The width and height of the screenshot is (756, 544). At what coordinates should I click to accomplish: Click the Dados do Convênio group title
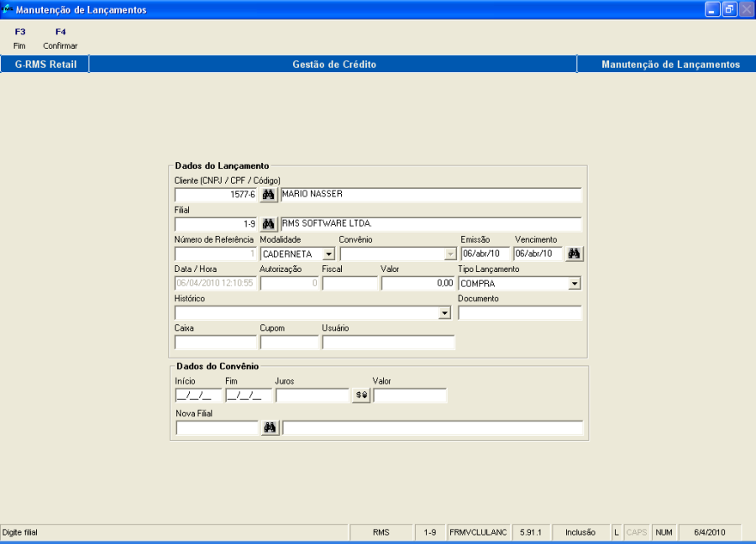(x=218, y=366)
